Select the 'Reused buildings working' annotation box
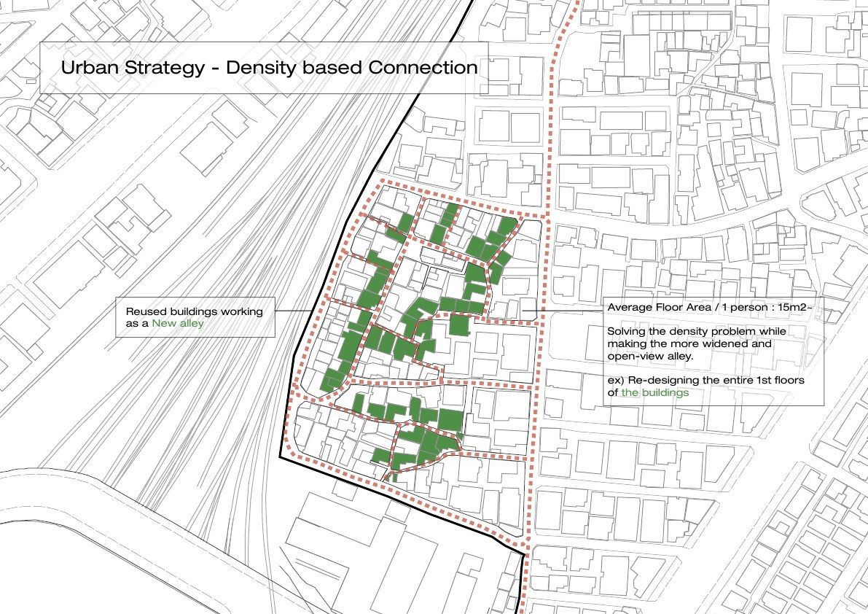The height and width of the screenshot is (614, 868). point(195,316)
